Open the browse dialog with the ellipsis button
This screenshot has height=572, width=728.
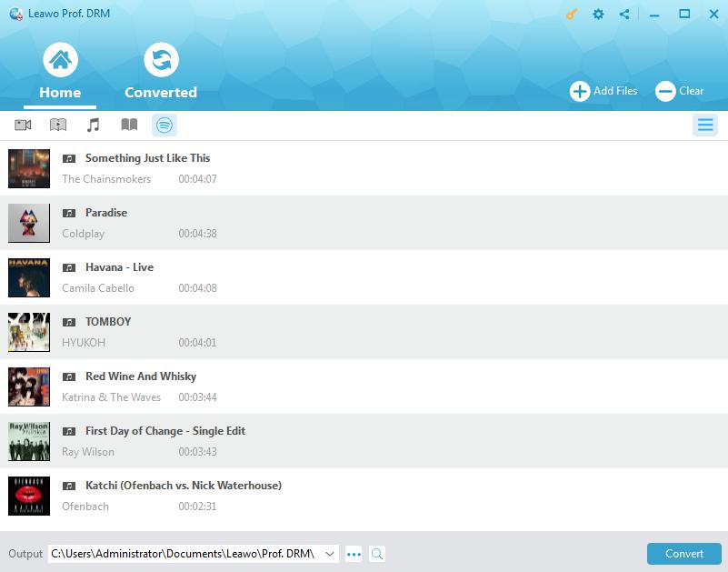pyautogui.click(x=354, y=553)
